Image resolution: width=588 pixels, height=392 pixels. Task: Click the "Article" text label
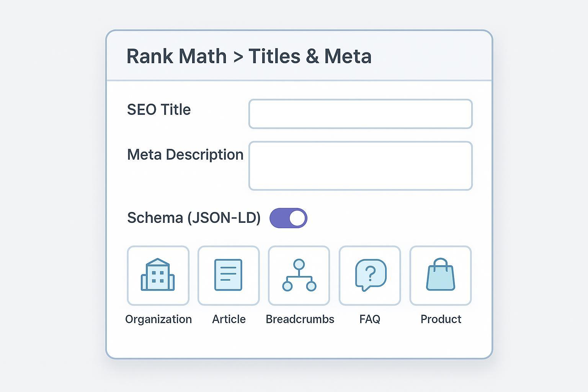pyautogui.click(x=229, y=319)
